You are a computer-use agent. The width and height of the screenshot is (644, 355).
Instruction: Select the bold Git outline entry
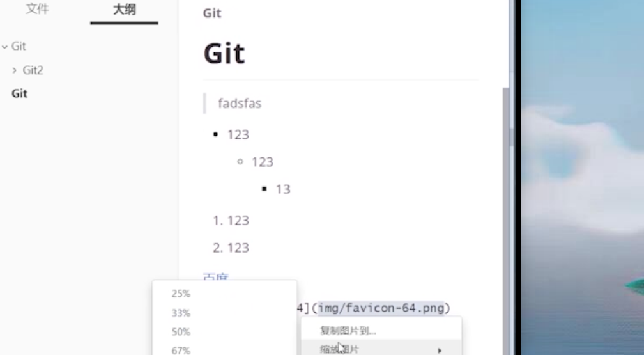pyautogui.click(x=20, y=93)
